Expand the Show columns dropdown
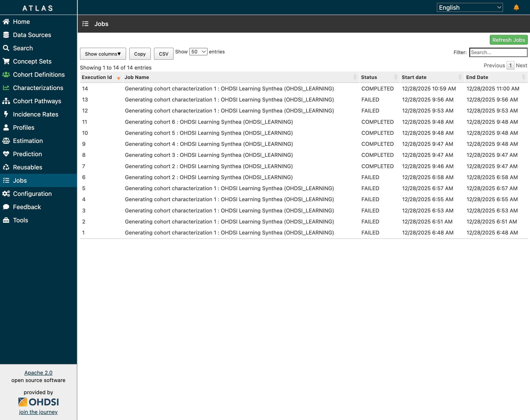 point(103,54)
